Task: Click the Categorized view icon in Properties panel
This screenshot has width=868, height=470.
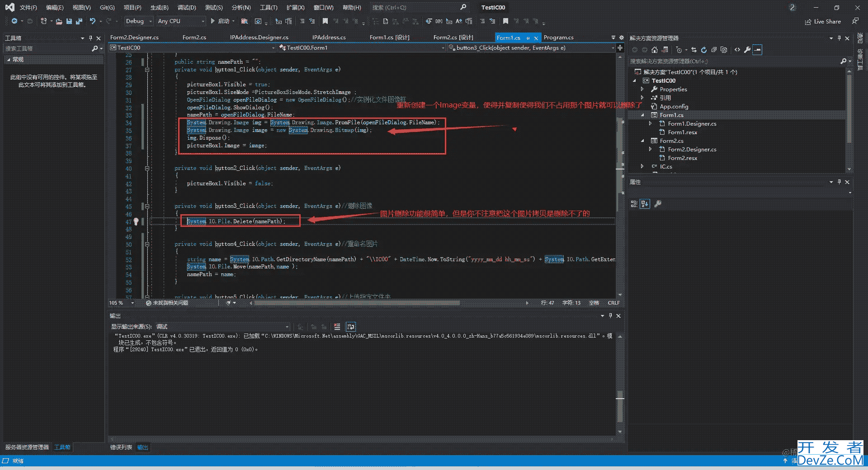Action: [634, 204]
